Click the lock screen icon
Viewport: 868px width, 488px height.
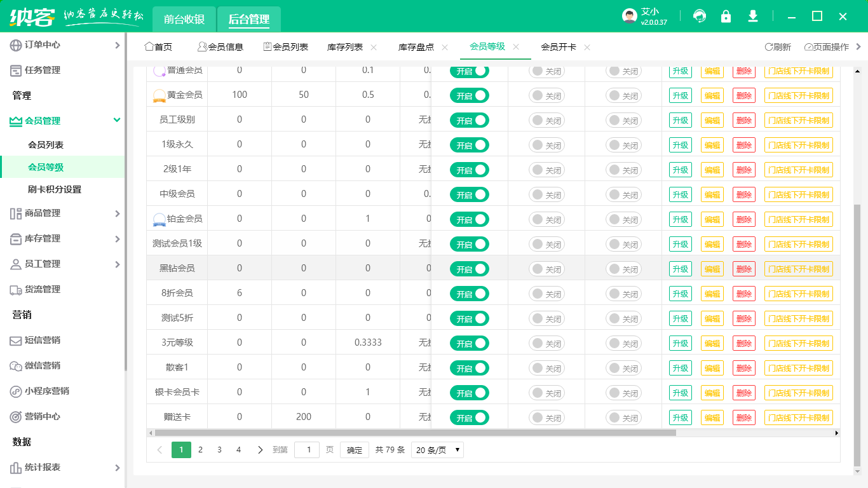pos(726,17)
